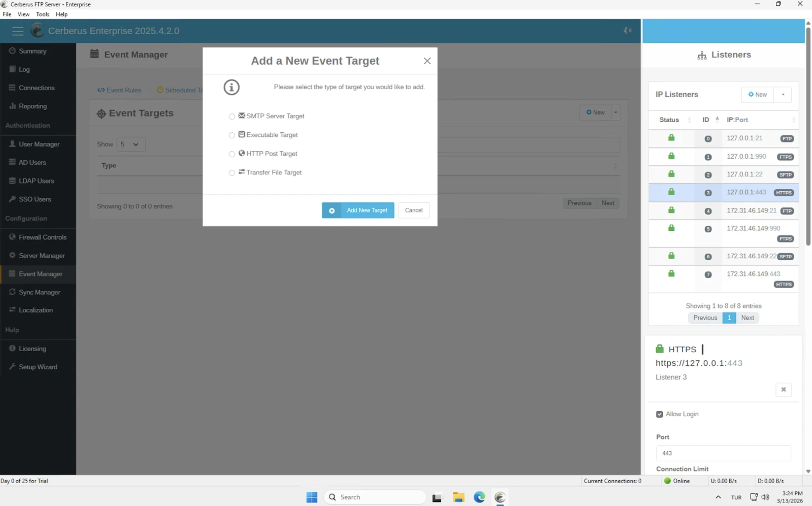Screen dimensions: 812x506
Task: Click the Add New Target button
Action: tap(358, 210)
